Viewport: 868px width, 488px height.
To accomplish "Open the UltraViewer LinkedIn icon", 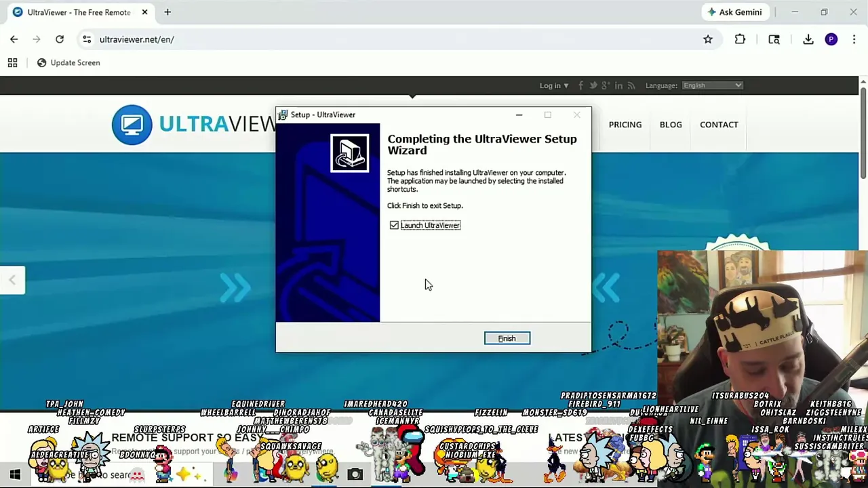I will coord(618,85).
